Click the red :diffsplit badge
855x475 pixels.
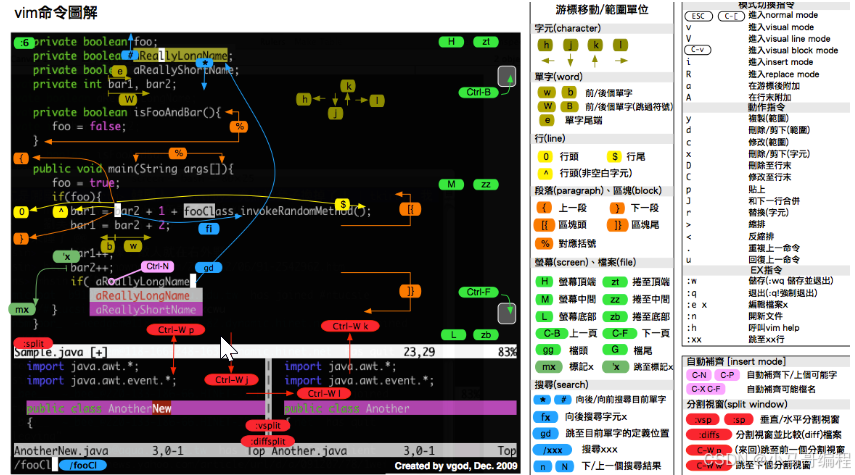click(x=268, y=441)
